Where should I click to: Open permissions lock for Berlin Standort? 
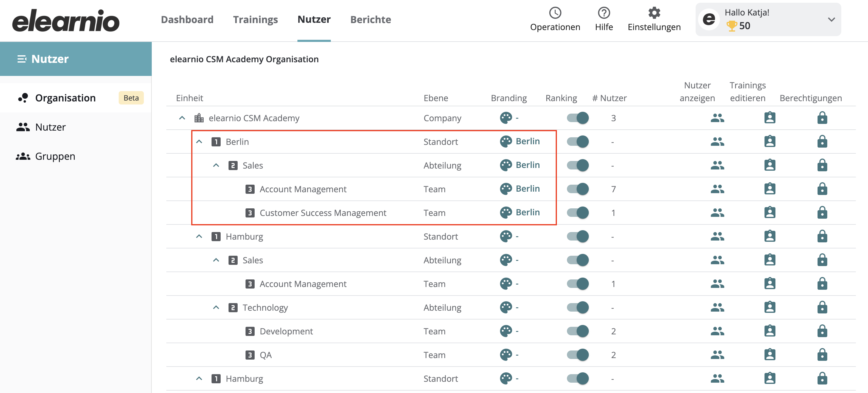click(x=822, y=142)
